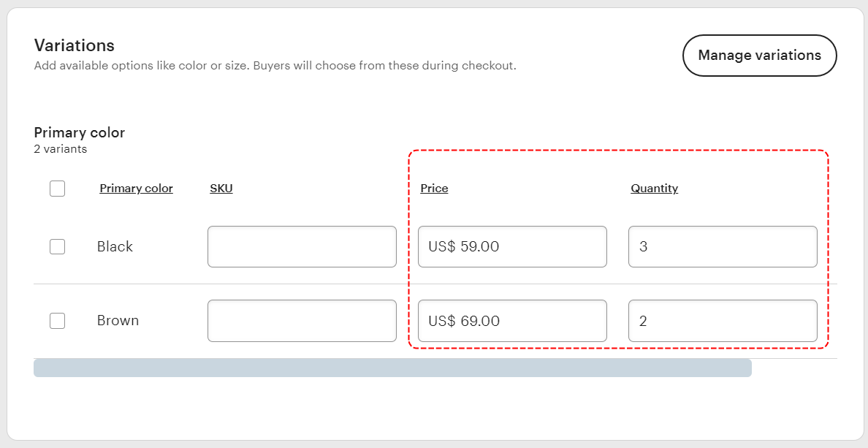This screenshot has width=868, height=448.
Task: Click the horizontal scrollbar below the table
Action: (392, 368)
